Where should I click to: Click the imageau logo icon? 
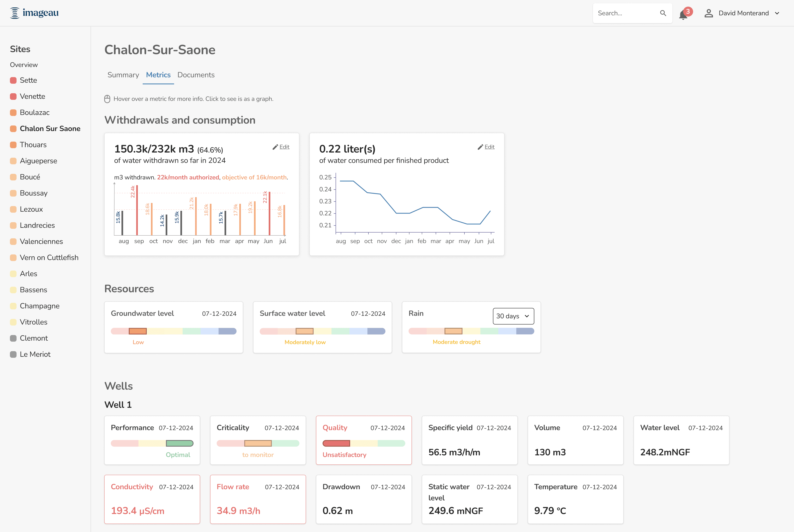click(15, 13)
